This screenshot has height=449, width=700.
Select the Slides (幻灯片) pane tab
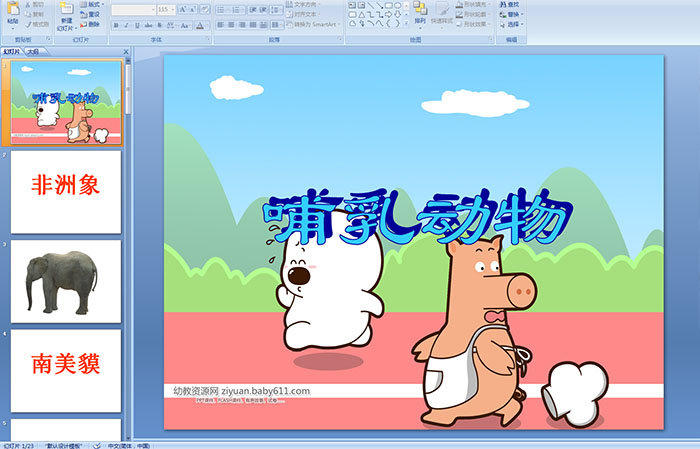tap(12, 50)
